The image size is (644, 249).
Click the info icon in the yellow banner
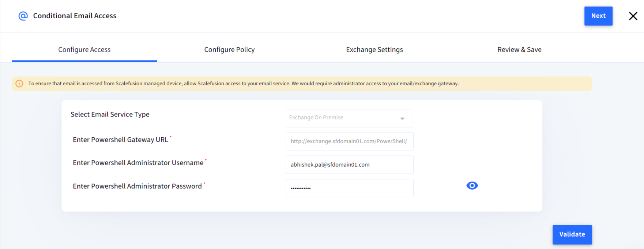(x=19, y=83)
